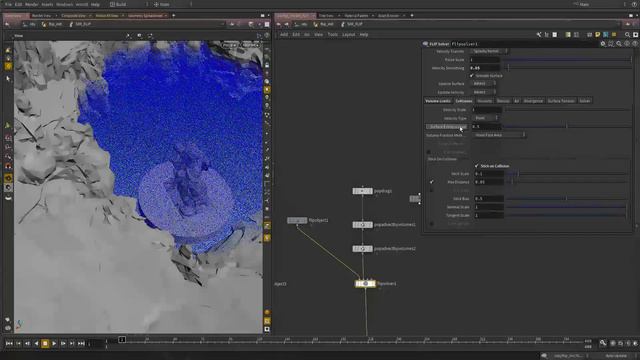
Task: Add a new pane tab in network pane
Action: point(412,16)
